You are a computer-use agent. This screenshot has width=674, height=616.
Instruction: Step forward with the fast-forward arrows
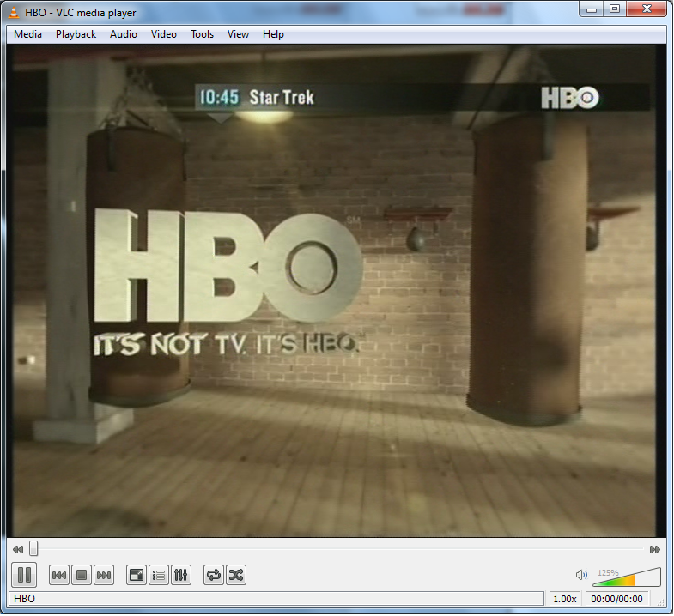coord(654,549)
